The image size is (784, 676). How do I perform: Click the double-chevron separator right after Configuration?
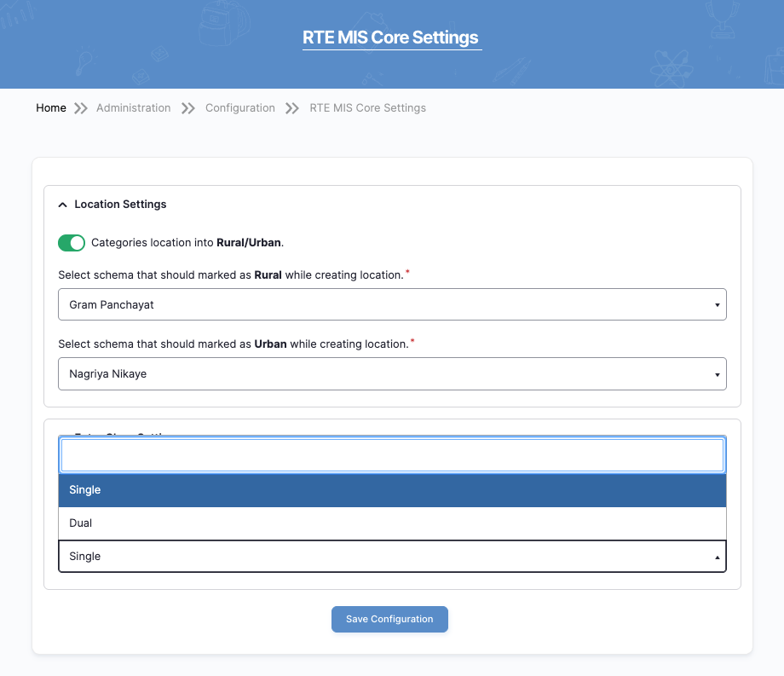(292, 108)
